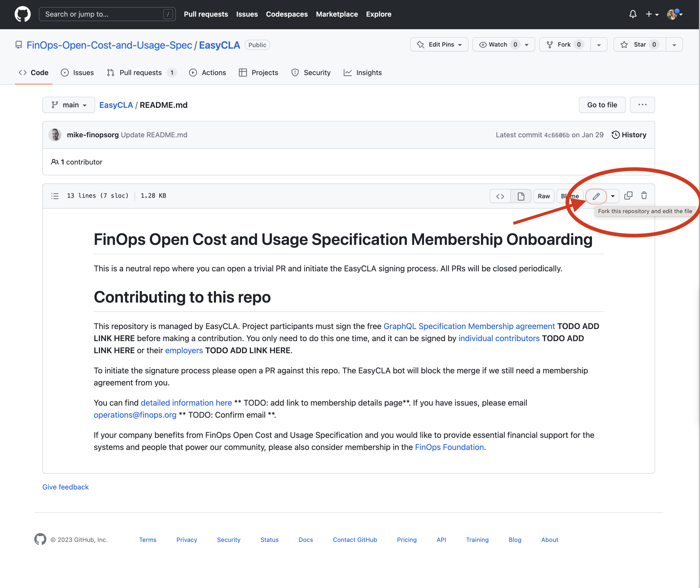View file commit History
The image size is (700, 588).
pyautogui.click(x=629, y=135)
